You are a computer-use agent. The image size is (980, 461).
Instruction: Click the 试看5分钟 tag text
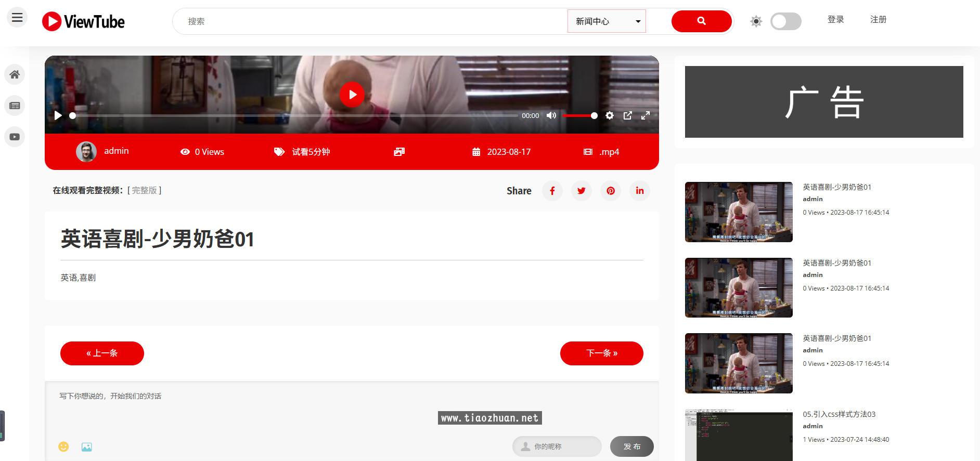coord(311,152)
